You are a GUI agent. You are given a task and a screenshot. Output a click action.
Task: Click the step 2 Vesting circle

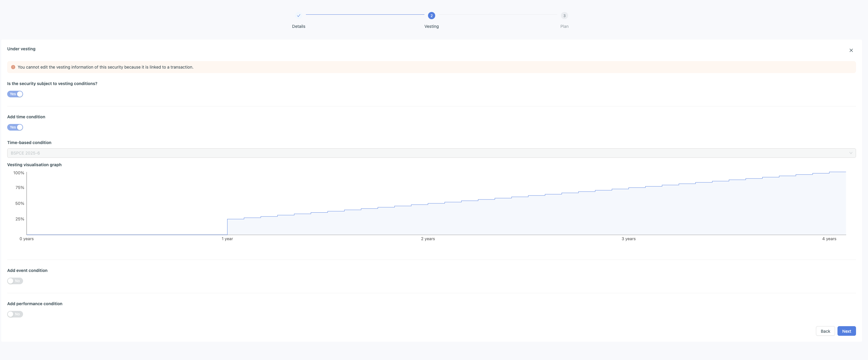(x=431, y=16)
